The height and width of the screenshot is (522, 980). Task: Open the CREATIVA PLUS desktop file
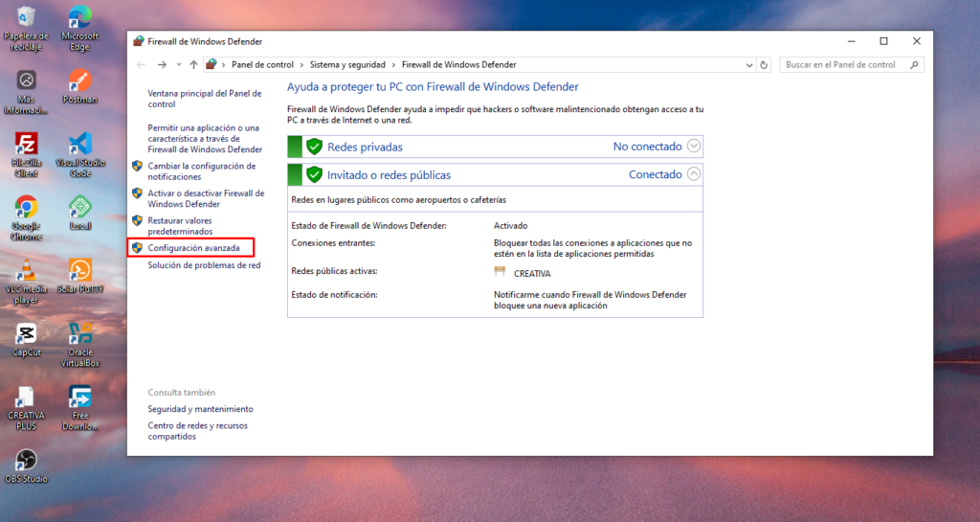tap(26, 408)
